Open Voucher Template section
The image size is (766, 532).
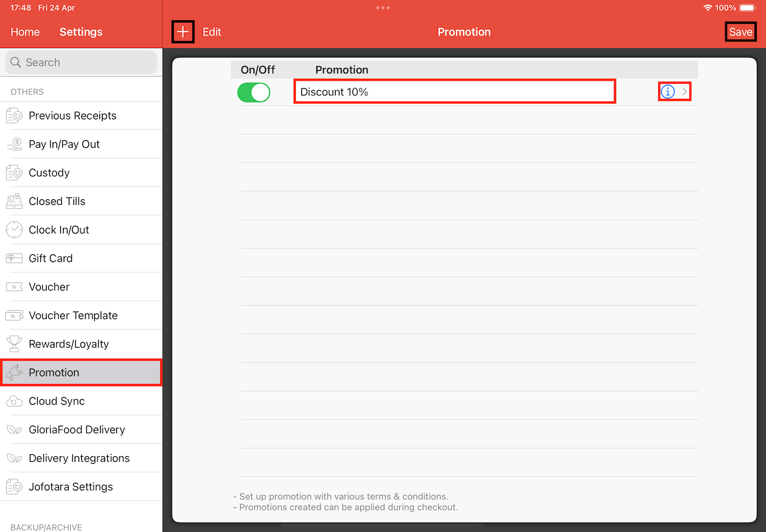click(81, 315)
